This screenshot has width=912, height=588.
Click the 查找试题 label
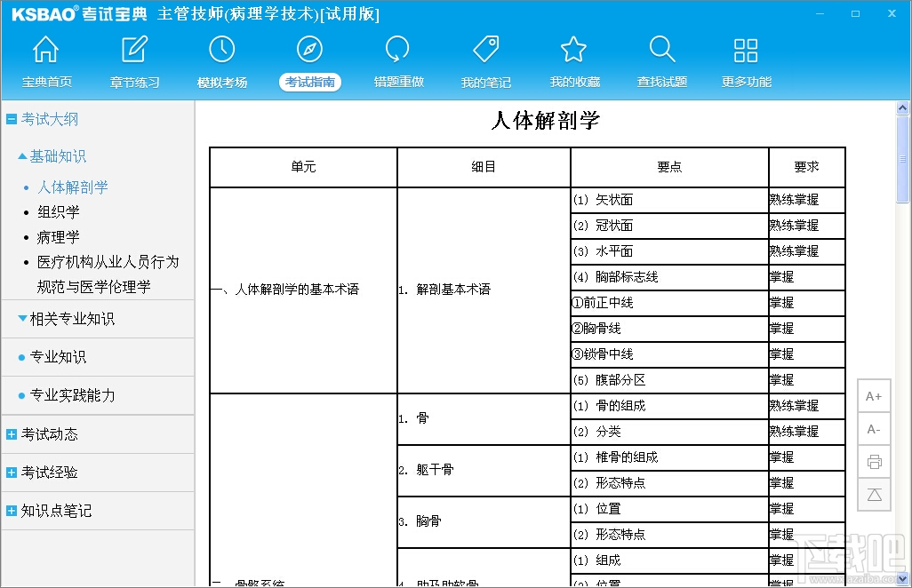tap(662, 82)
